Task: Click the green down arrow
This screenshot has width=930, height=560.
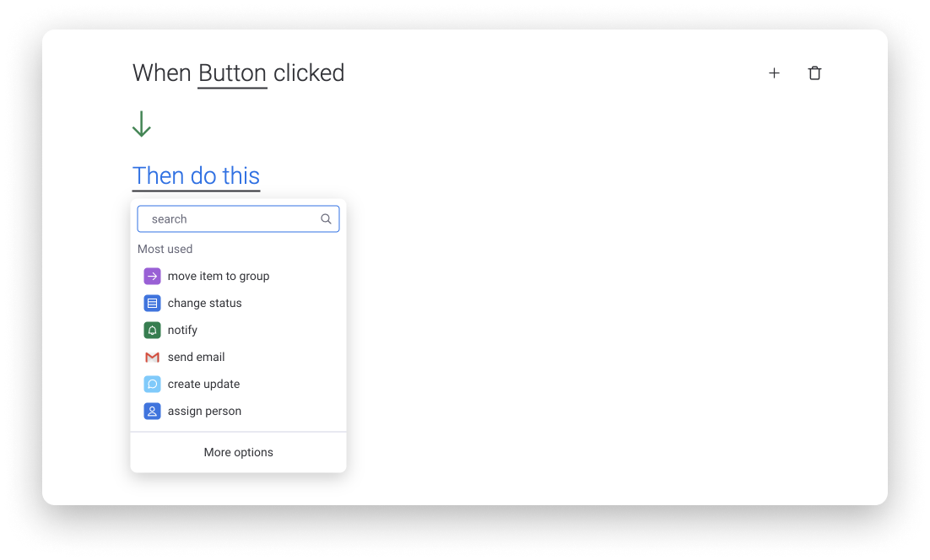Action: [141, 124]
